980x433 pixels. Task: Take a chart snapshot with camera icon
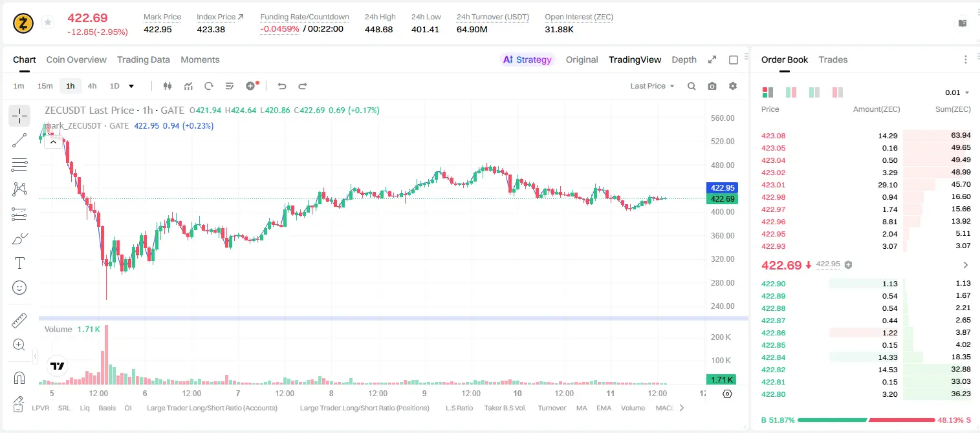pyautogui.click(x=712, y=86)
